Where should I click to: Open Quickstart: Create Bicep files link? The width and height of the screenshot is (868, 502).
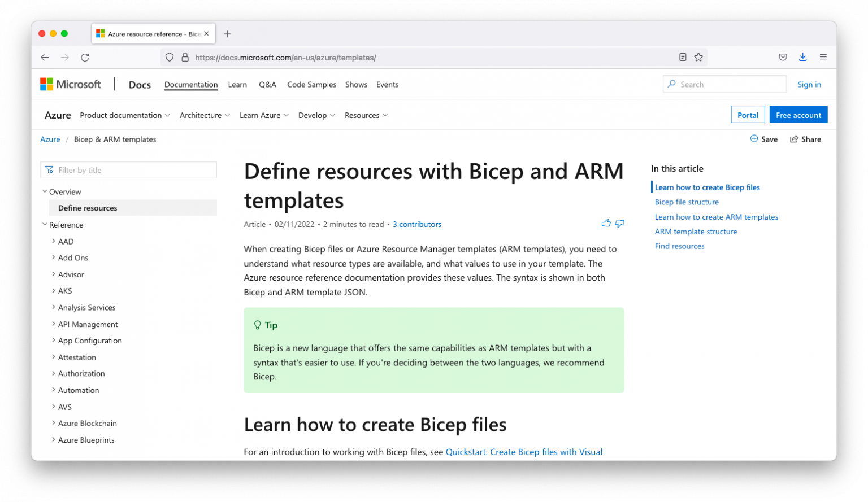[524, 452]
